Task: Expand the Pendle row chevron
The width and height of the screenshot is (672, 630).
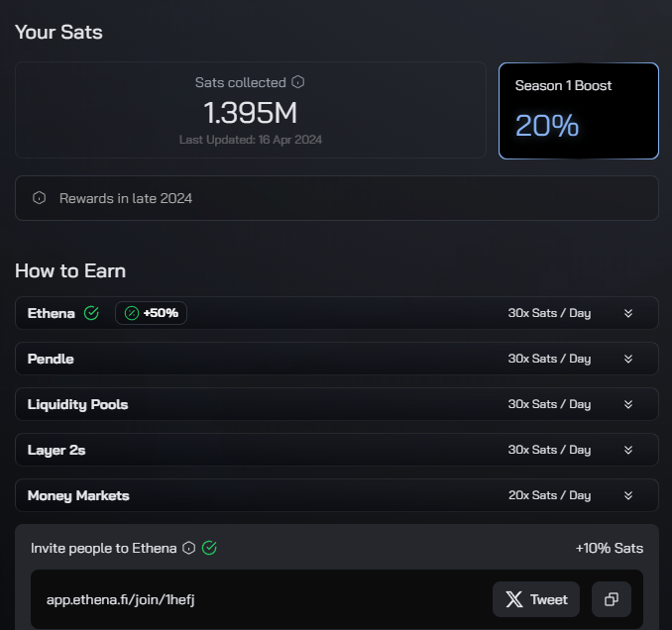Action: click(x=628, y=359)
